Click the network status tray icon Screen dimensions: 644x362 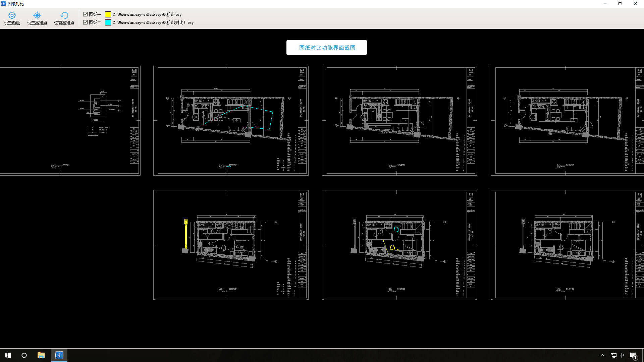point(613,355)
